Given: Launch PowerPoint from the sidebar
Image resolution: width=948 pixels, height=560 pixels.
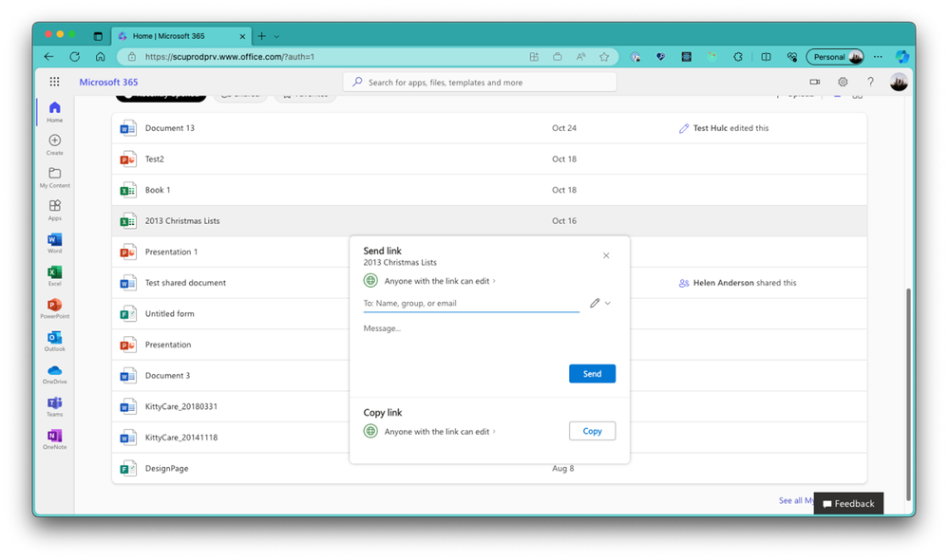Looking at the screenshot, I should [x=54, y=308].
